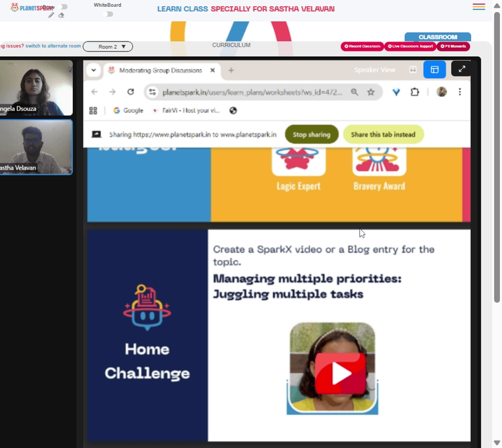This screenshot has height=448, width=502.
Task: Click the blue V extension icon
Action: [396, 92]
